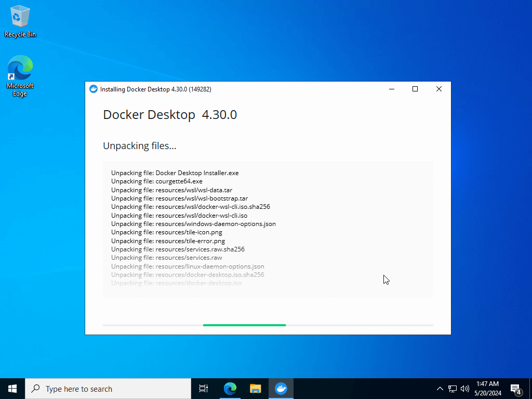Select the Microsoft Edge desktop shortcut

tap(20, 76)
